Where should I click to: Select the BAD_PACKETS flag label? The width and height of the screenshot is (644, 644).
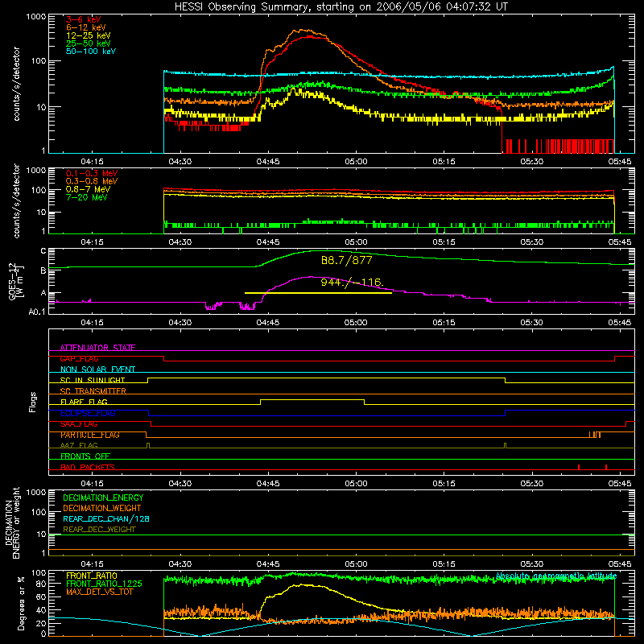tap(88, 468)
